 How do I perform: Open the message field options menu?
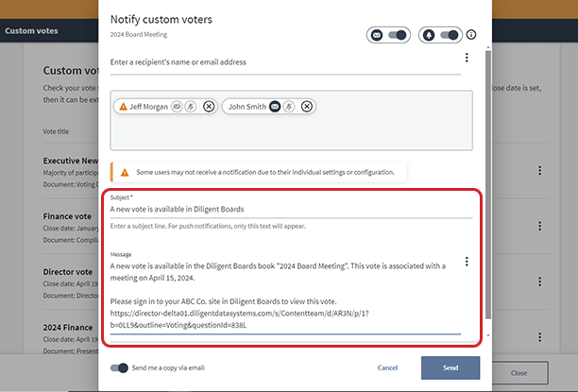click(x=467, y=262)
